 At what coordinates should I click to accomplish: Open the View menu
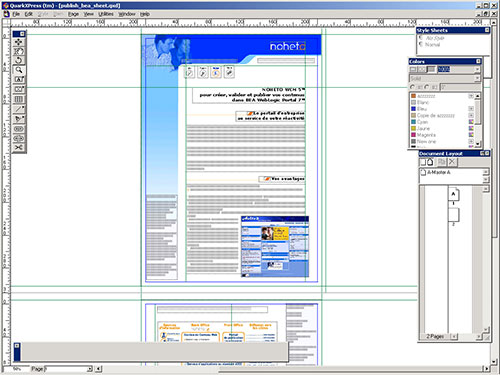(x=88, y=14)
